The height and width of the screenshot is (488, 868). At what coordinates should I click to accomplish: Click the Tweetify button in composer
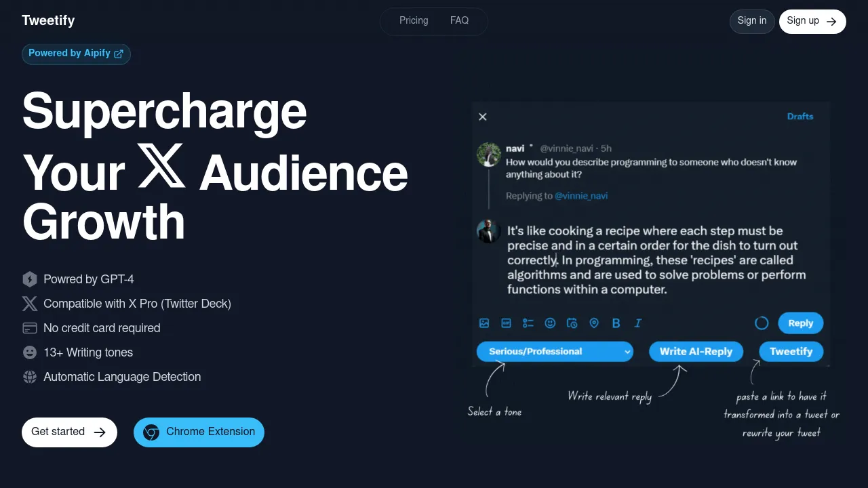coord(791,351)
